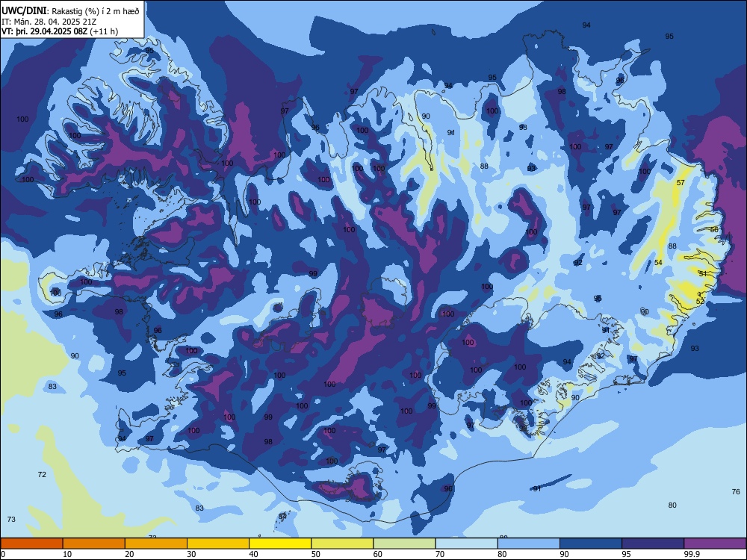Click the amber 20–30 legend swatch
Screen dimensions: 747x560
(x=156, y=544)
